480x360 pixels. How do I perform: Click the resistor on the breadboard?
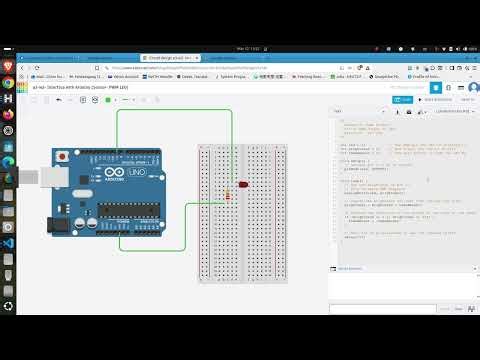coord(228,195)
